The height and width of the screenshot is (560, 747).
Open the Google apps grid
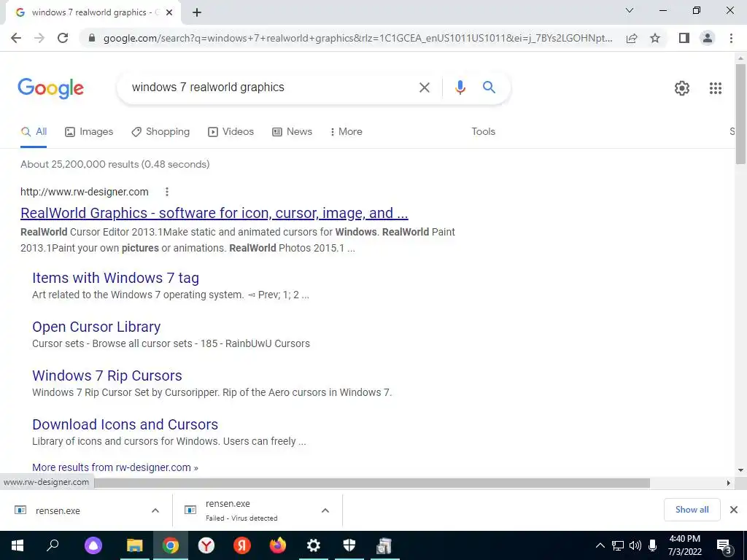(x=716, y=88)
